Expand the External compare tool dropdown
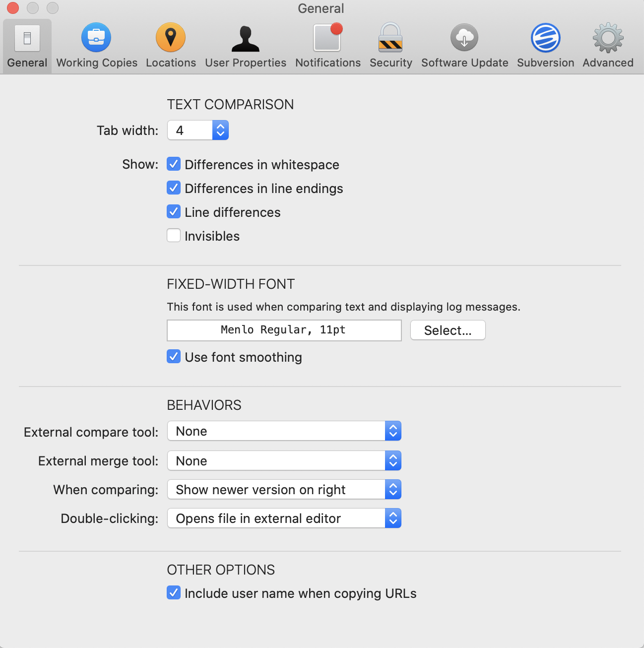 [284, 431]
